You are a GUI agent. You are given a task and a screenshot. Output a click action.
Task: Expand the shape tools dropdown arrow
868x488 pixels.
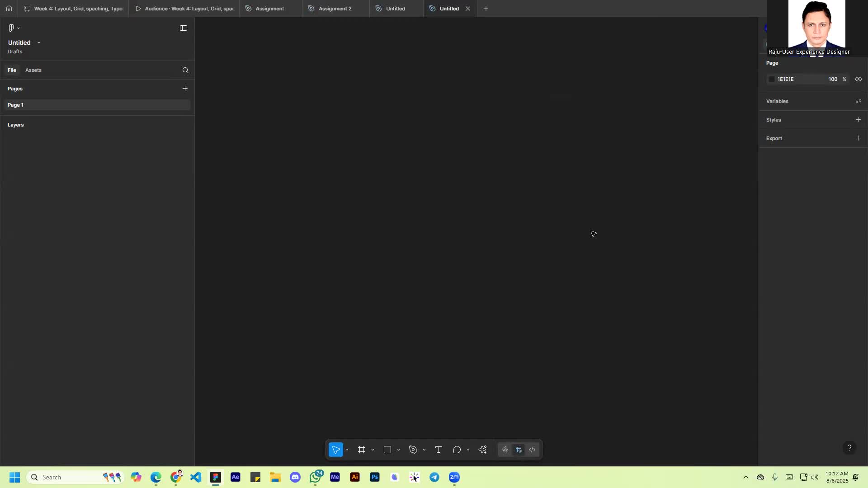398,450
